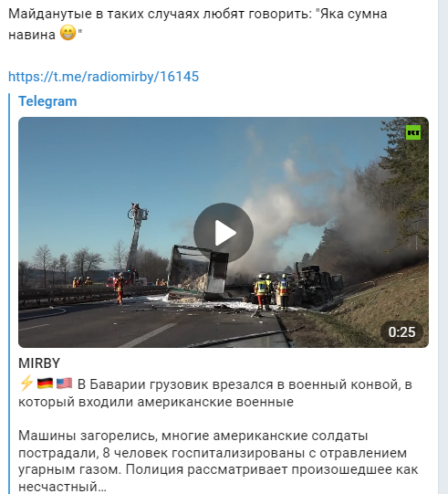Click the blue vertical link preview bar
448x494 pixels.
click(9, 294)
